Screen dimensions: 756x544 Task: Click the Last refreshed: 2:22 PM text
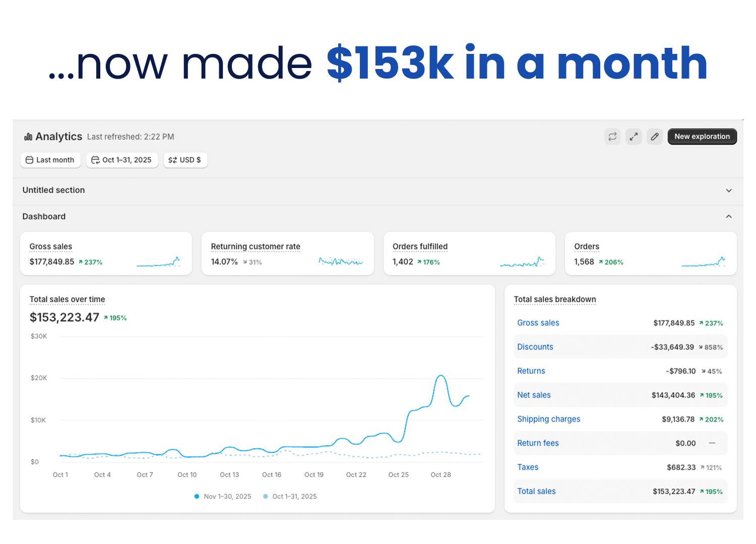pos(131,137)
